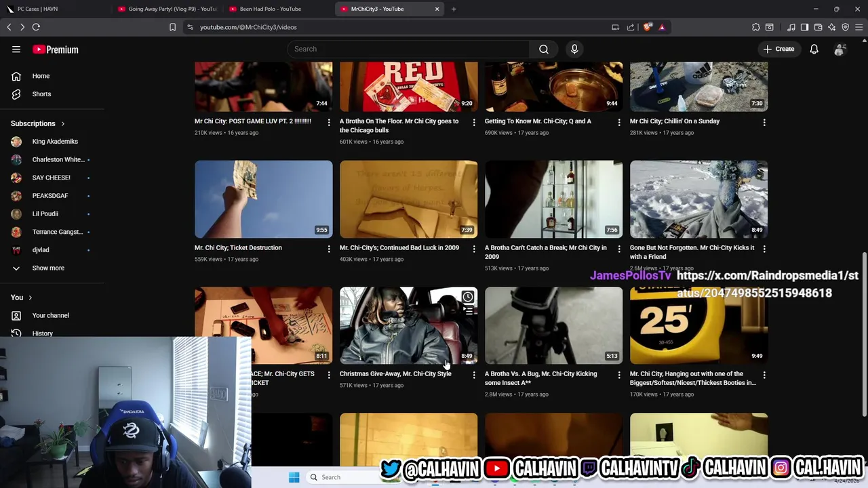Share this page from the address bar
Viewport: 868px width, 488px height.
(631, 27)
